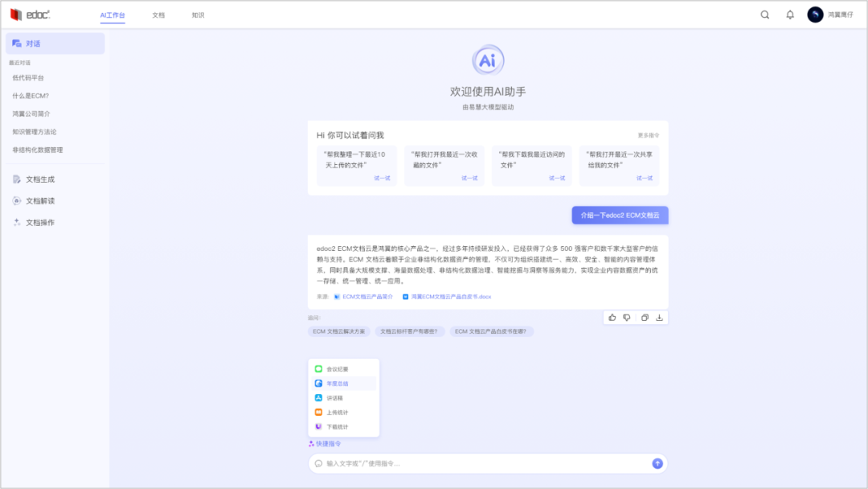Open the notifications bell
The height and width of the screenshot is (489, 868).
(789, 14)
